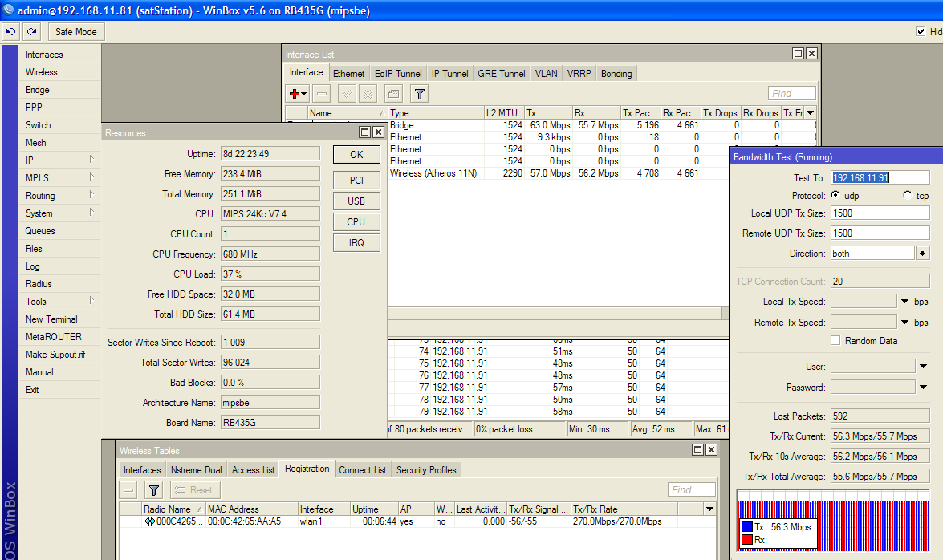
Task: Click the Remove minus icon in Interface List
Action: point(321,94)
